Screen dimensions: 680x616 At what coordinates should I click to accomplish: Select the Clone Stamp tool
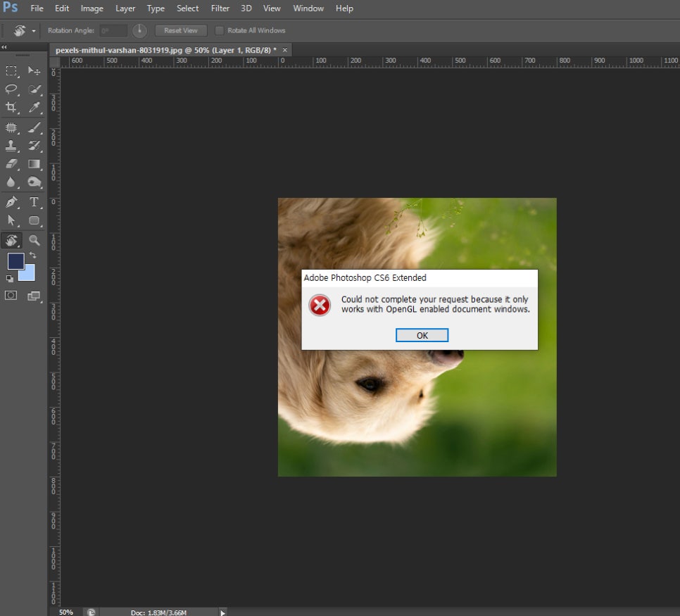pyautogui.click(x=11, y=145)
